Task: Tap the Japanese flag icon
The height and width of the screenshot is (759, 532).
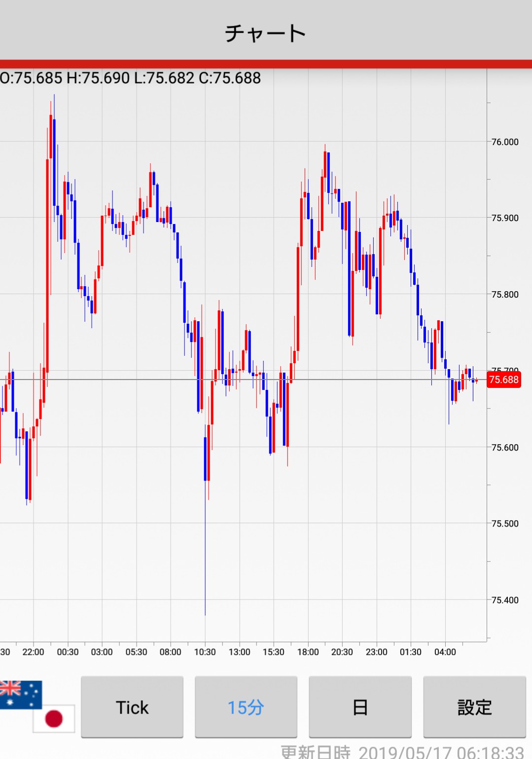Action: tap(54, 719)
